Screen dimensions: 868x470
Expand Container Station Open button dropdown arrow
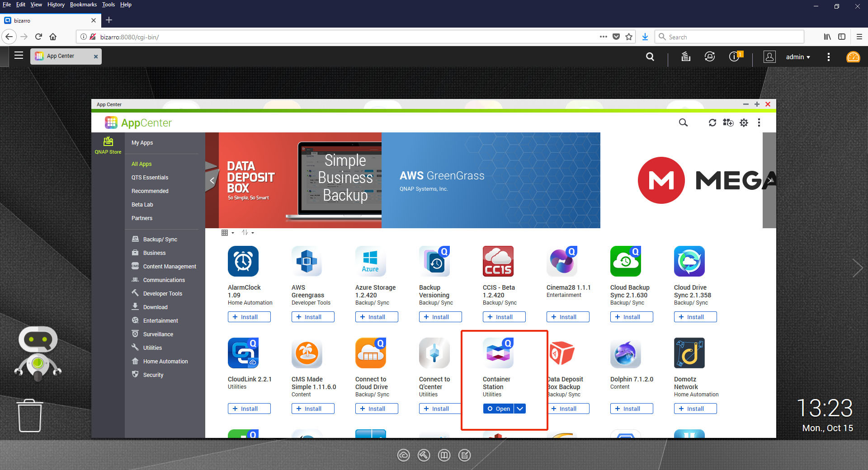(x=520, y=409)
